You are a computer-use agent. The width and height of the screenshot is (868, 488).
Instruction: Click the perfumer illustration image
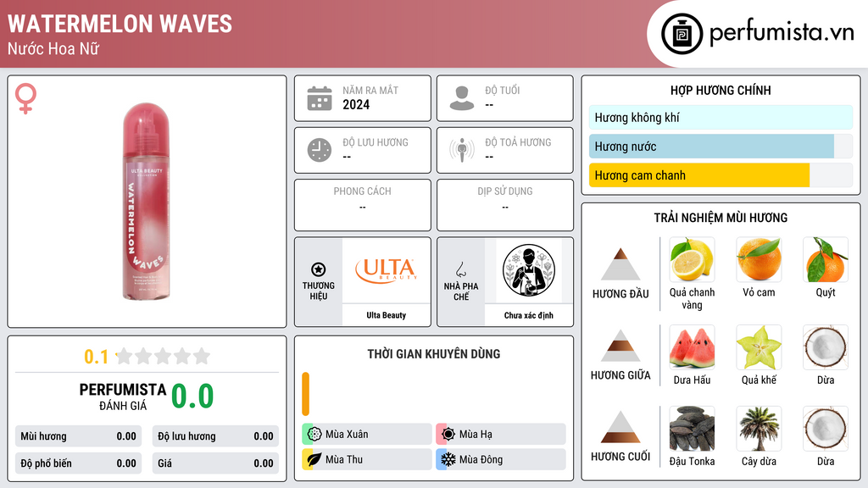529,270
